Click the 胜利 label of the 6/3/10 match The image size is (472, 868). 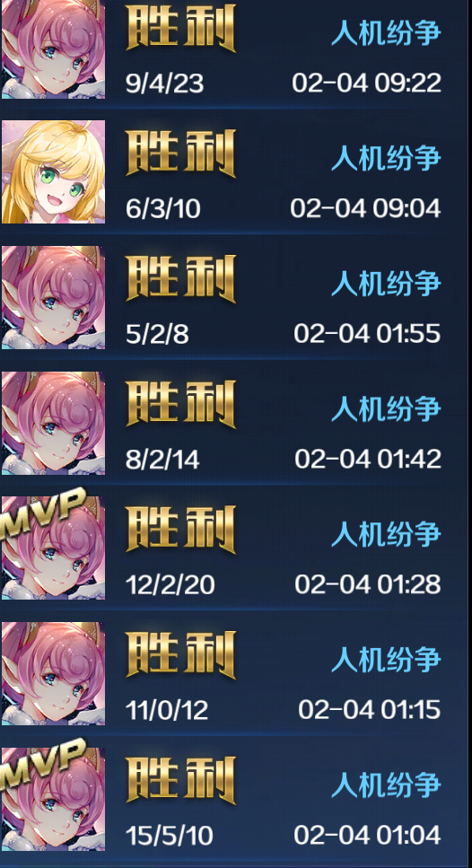pyautogui.click(x=181, y=153)
